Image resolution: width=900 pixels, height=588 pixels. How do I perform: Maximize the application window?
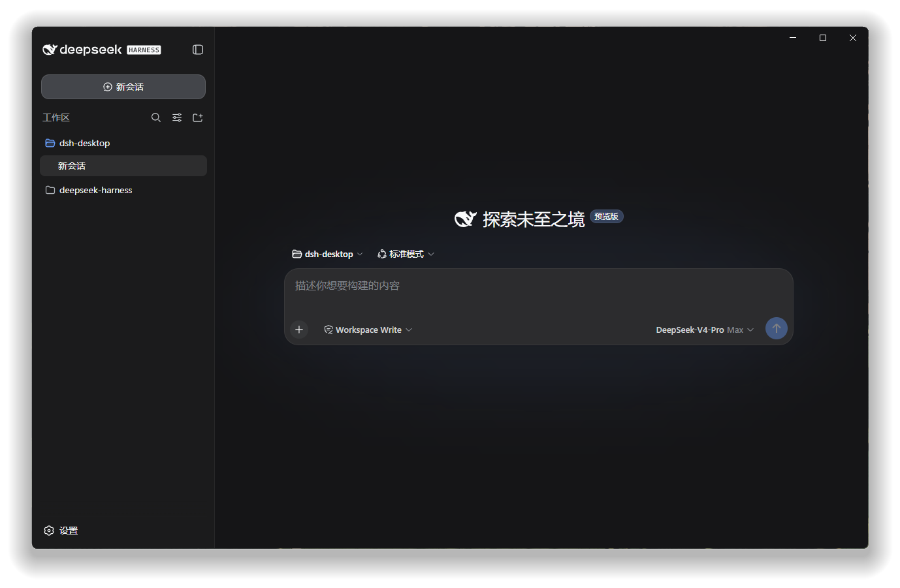823,38
